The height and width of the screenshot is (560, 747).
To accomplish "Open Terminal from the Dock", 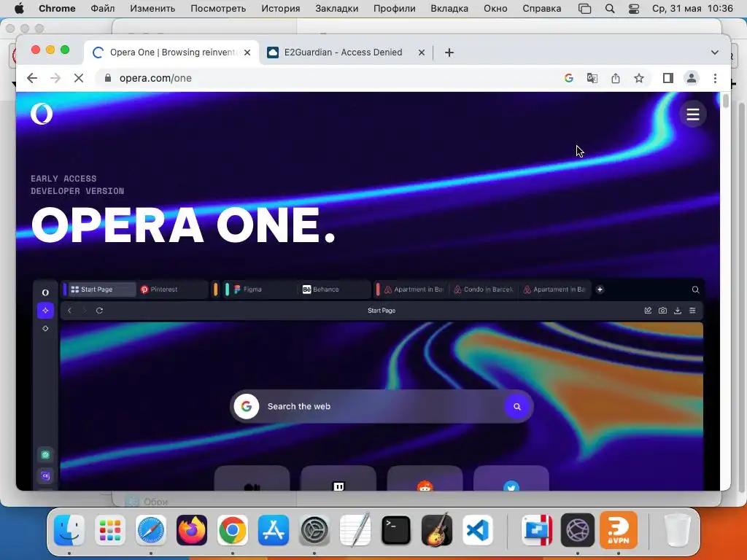I will (x=396, y=530).
